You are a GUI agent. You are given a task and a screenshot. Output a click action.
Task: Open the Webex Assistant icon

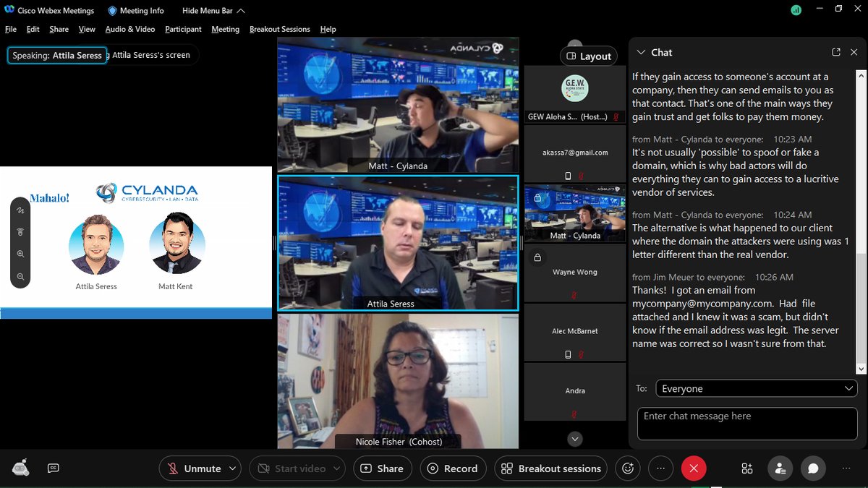[x=21, y=468]
